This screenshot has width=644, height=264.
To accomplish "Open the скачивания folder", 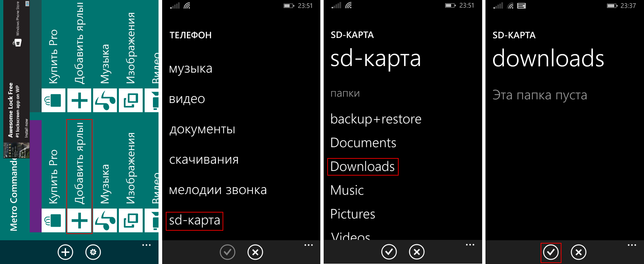I will point(204,160).
